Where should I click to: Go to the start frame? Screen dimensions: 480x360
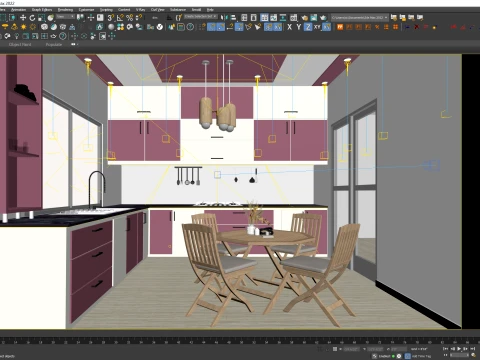click(x=446, y=349)
